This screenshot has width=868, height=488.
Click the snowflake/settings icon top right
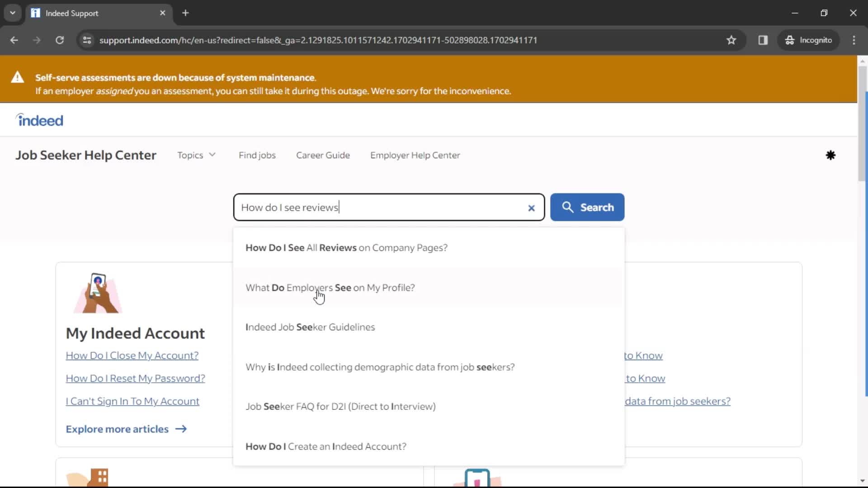pyautogui.click(x=830, y=155)
